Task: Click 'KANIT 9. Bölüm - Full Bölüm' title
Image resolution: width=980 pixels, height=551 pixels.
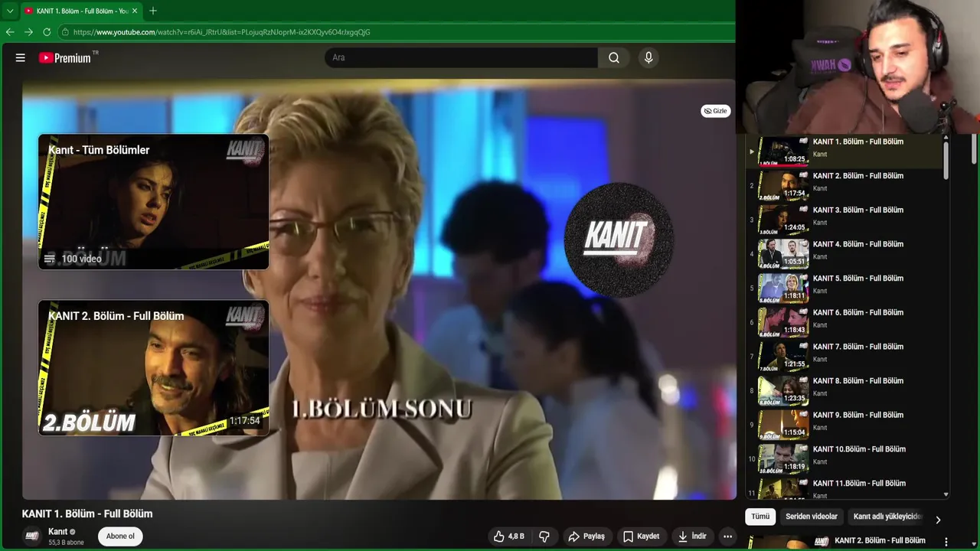Action: point(858,416)
